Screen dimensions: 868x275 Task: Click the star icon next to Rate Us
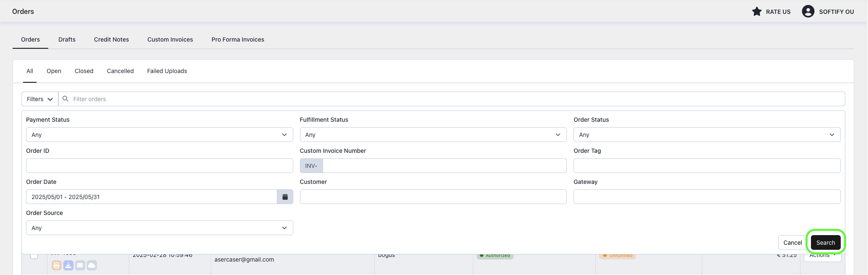(x=756, y=12)
